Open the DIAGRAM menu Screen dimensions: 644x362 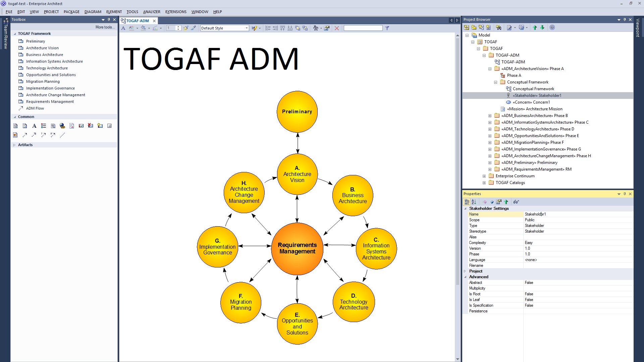point(93,12)
